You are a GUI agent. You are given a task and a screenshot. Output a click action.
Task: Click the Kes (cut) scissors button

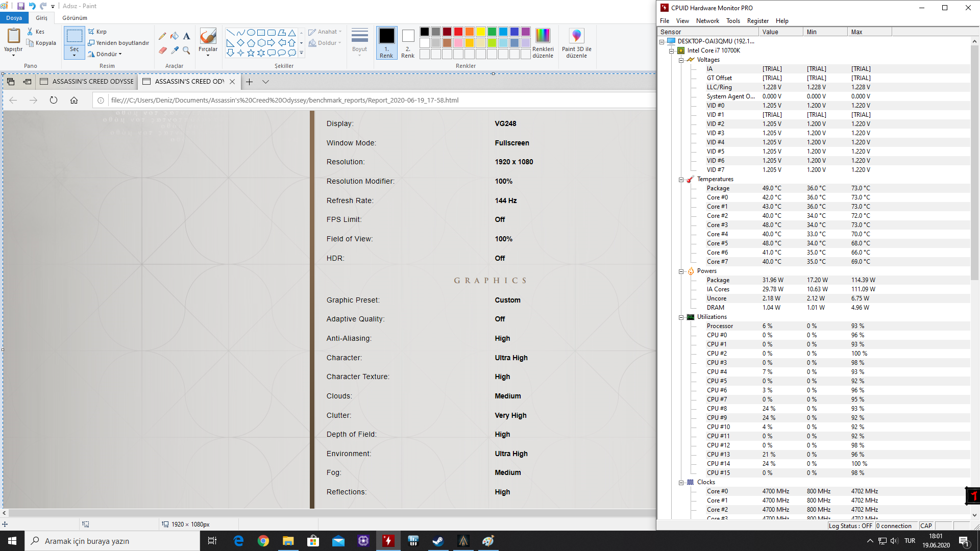point(36,32)
